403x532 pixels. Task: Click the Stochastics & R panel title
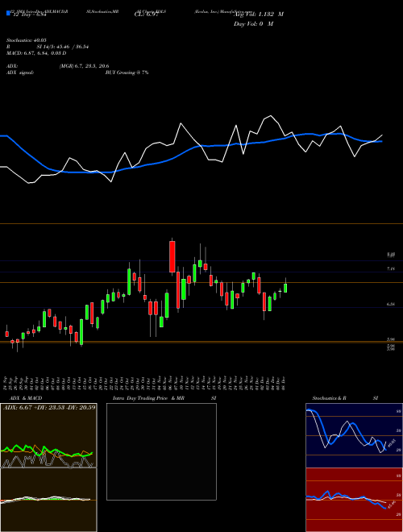pyautogui.click(x=330, y=398)
